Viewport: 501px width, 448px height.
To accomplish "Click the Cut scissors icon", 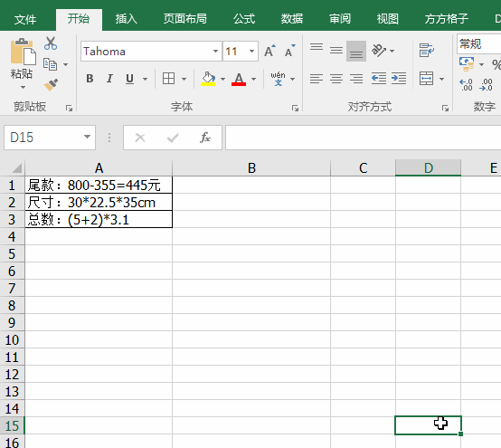I will pos(51,43).
